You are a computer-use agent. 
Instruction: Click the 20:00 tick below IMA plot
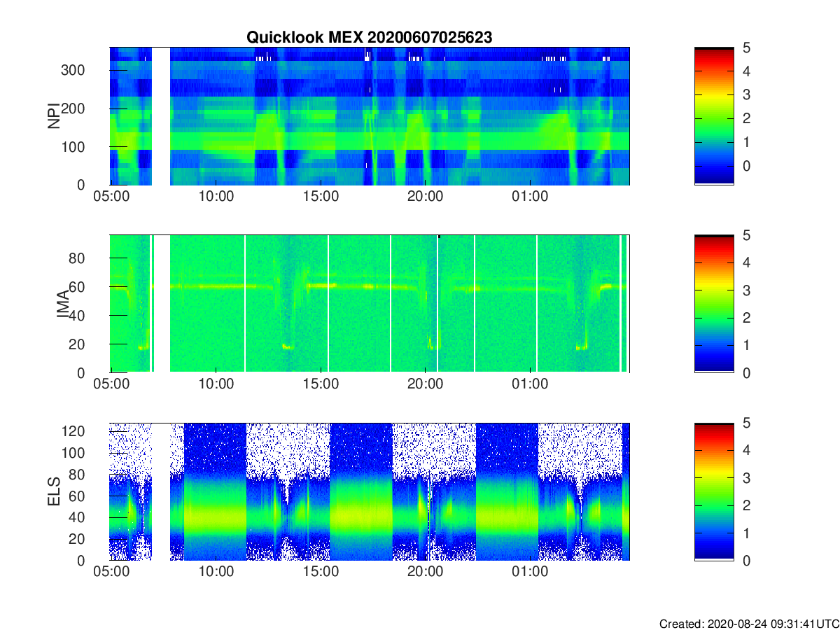(426, 385)
